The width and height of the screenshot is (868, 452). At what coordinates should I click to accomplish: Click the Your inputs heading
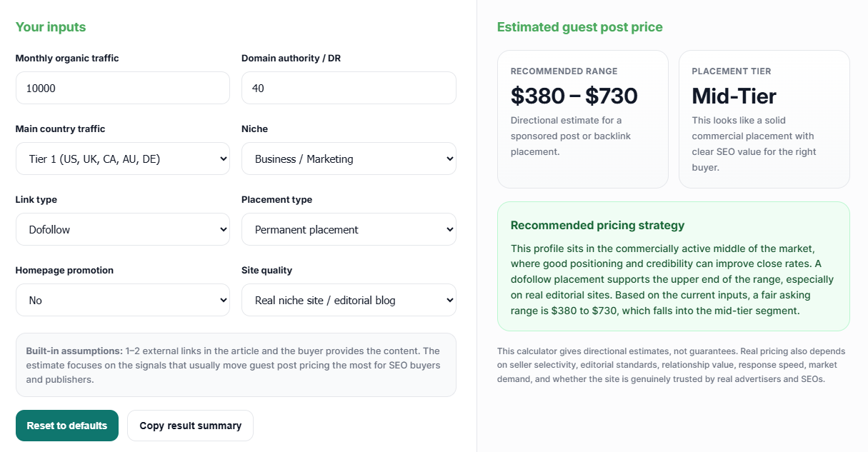click(50, 27)
